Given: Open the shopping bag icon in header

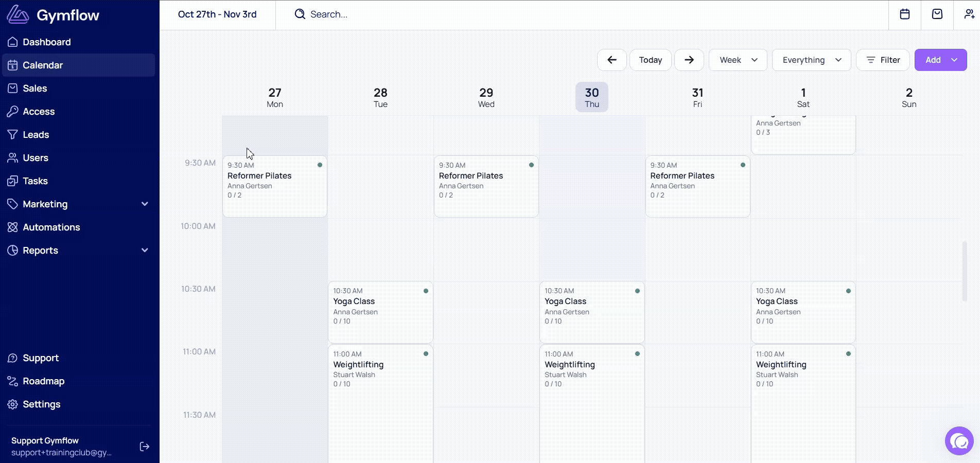Looking at the screenshot, I should point(937,14).
